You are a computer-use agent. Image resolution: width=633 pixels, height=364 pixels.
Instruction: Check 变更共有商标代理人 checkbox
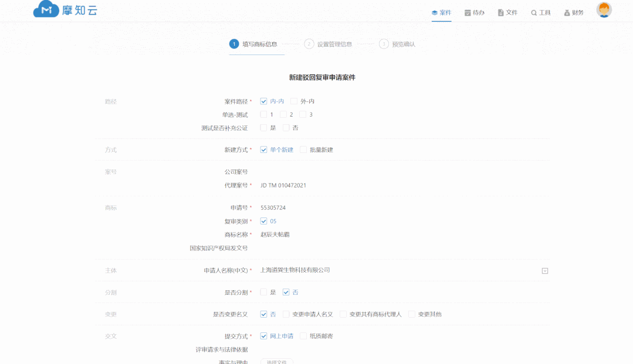click(343, 314)
